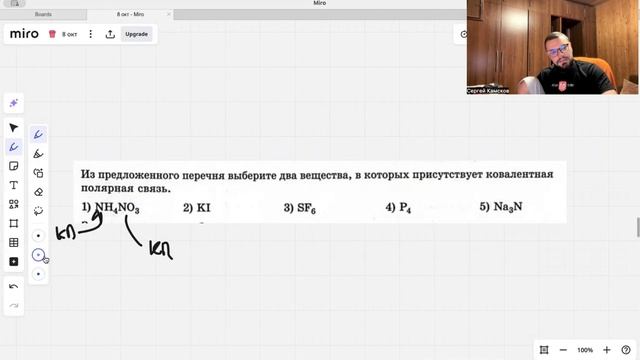Open the Miro AI sparkle tool

(x=13, y=103)
